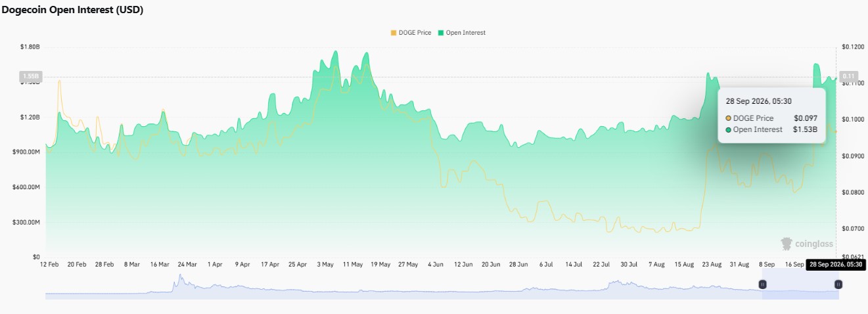Click the $1.80B left axis label

[x=29, y=47]
